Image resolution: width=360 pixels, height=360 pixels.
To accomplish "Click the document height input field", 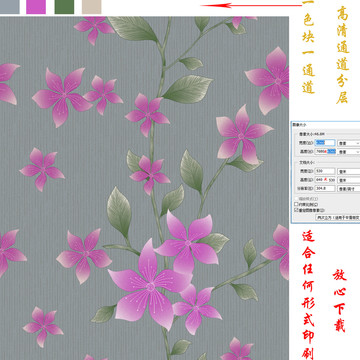I will pos(325,180).
